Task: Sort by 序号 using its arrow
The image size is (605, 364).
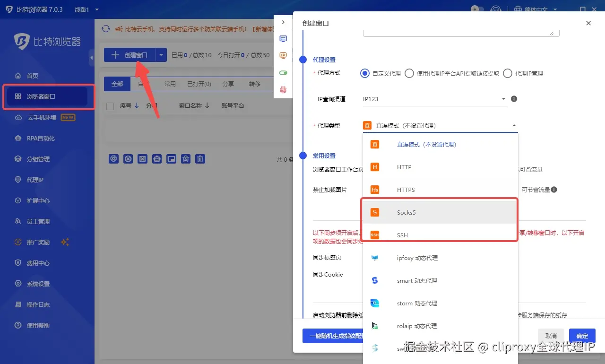Action: (x=137, y=106)
